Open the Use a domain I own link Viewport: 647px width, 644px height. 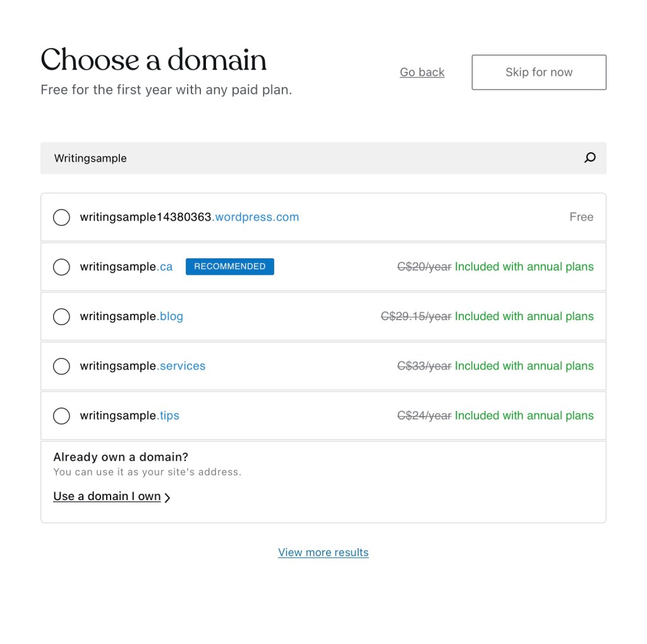pyautogui.click(x=107, y=496)
